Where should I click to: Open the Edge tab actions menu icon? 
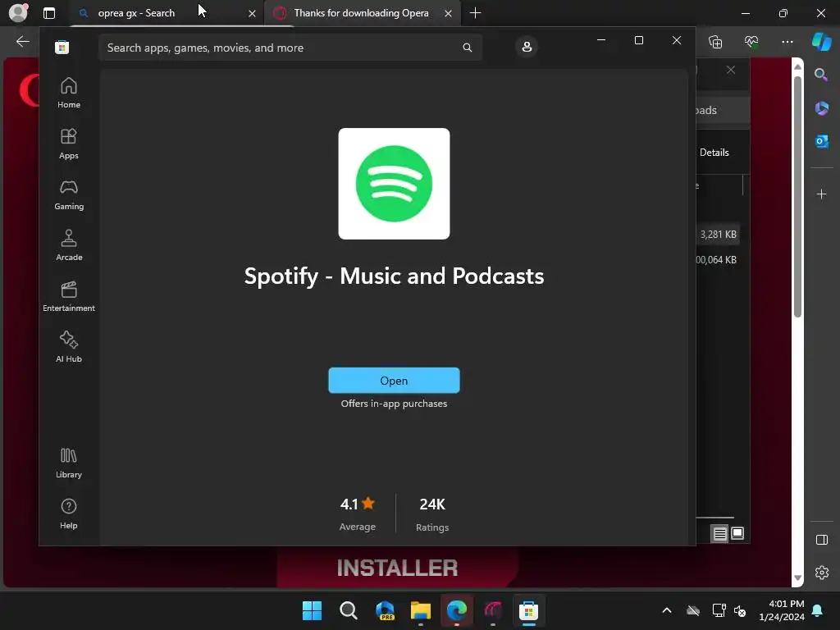(x=48, y=13)
